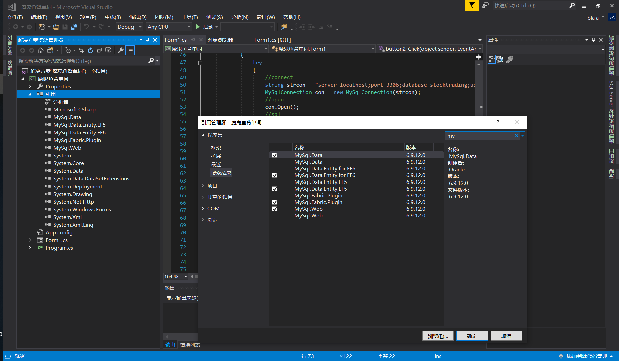Click the Preview Selected Items icon
Image resolution: width=619 pixels, height=364 pixels.
(130, 50)
